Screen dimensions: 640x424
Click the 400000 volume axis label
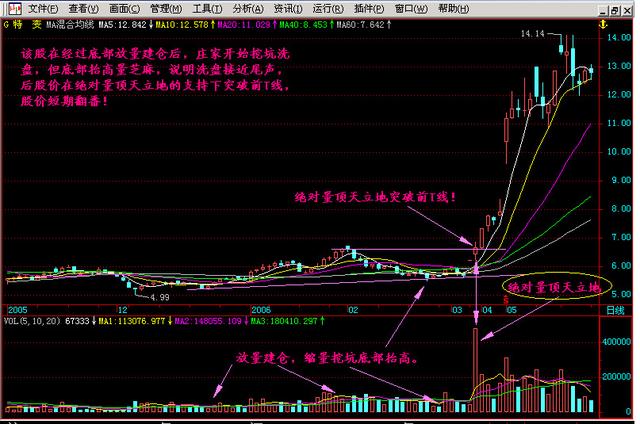click(616, 342)
